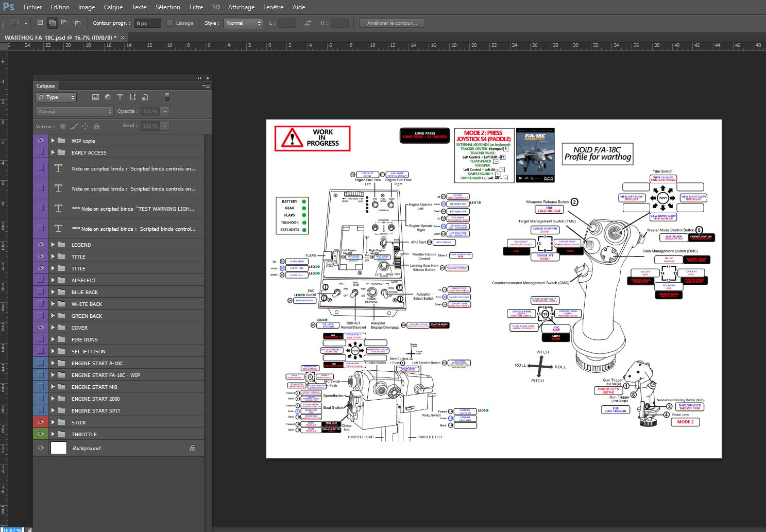Open the Style dropdown in options bar

(243, 23)
